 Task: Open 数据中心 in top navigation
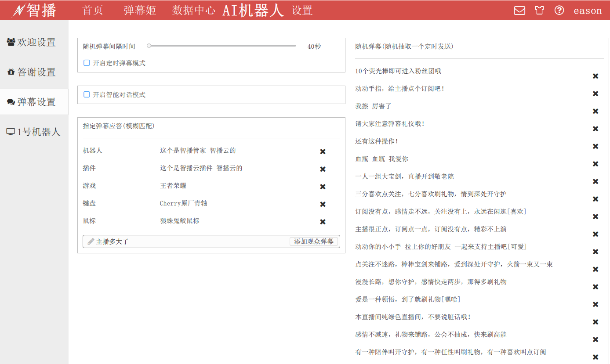click(194, 10)
